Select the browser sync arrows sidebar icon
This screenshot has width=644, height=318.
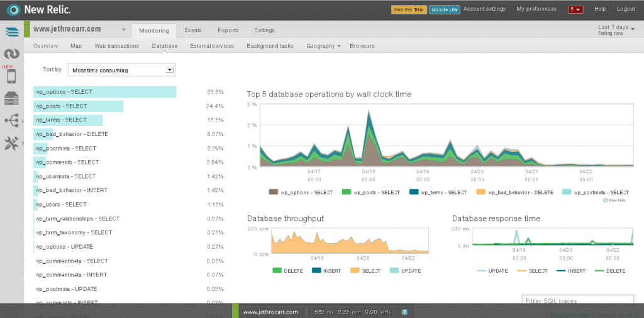(x=12, y=54)
